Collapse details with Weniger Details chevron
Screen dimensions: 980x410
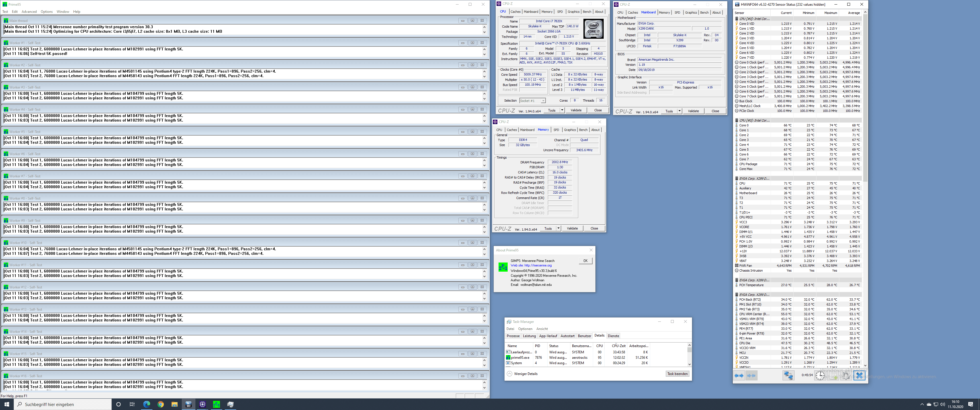coord(509,374)
